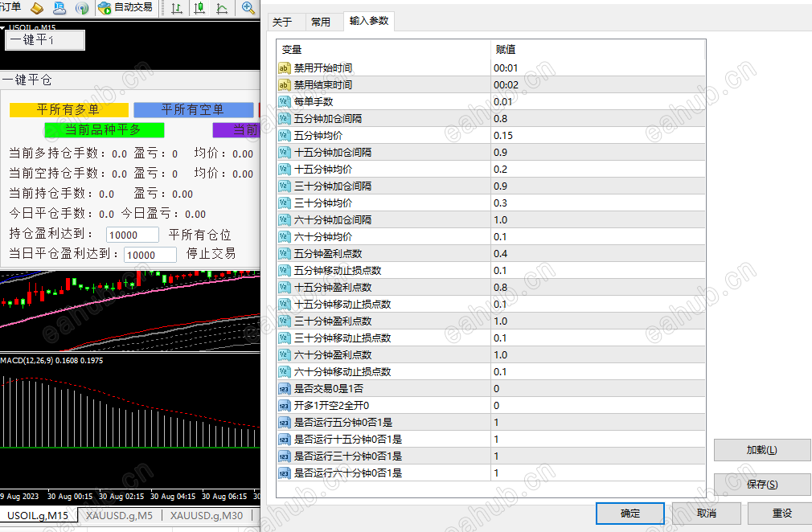The image size is (812, 532).
Task: Click green 当前品种平多 button
Action: pos(104,130)
